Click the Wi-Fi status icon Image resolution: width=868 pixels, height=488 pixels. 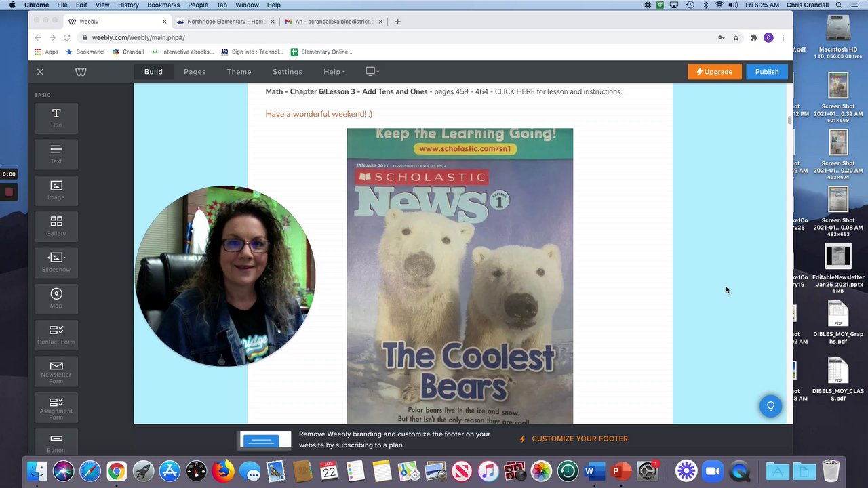pos(719,5)
